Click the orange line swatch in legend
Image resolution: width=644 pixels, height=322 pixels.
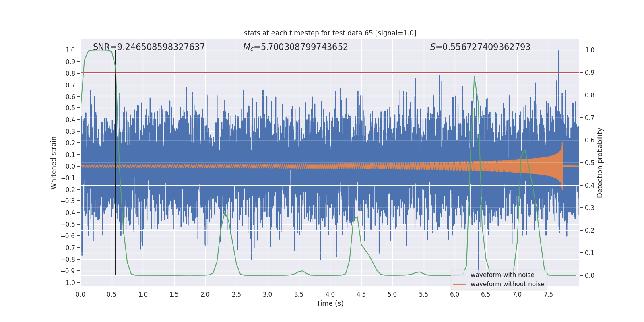click(x=459, y=284)
